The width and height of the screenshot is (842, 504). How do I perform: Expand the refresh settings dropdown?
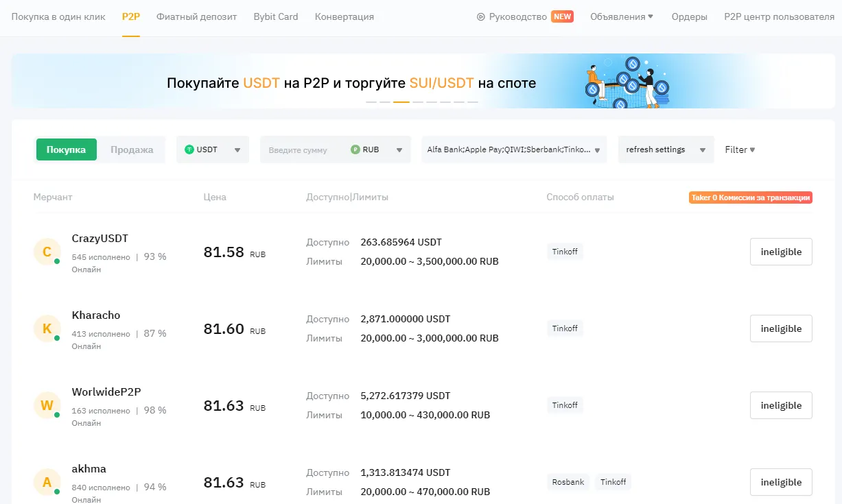point(663,149)
